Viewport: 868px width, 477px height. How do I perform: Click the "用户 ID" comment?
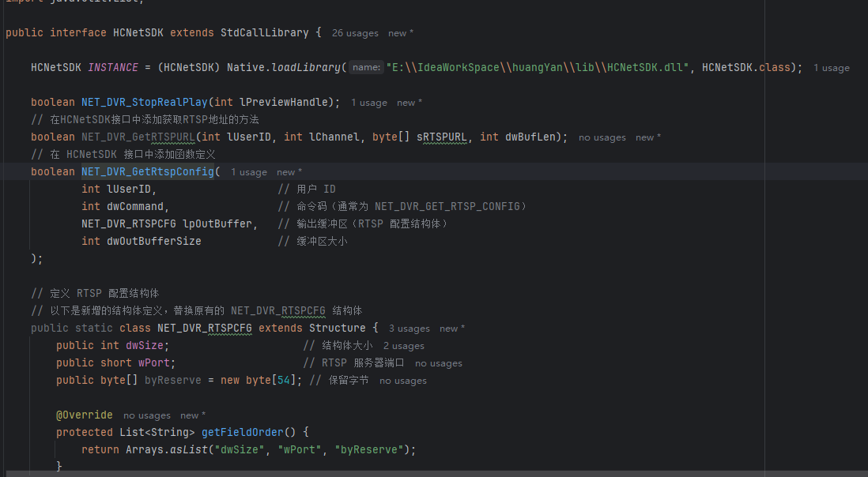pos(307,190)
